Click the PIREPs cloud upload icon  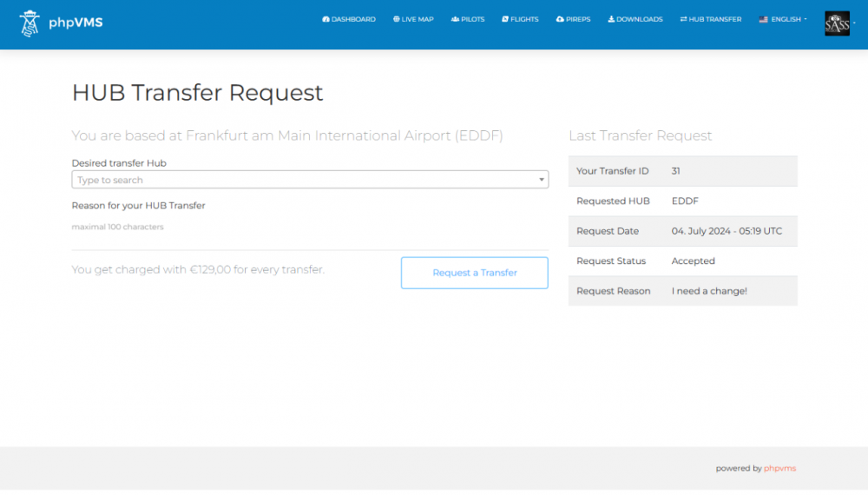[560, 19]
